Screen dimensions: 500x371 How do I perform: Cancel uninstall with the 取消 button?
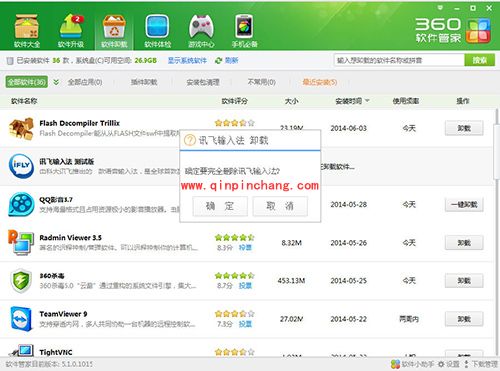click(280, 206)
